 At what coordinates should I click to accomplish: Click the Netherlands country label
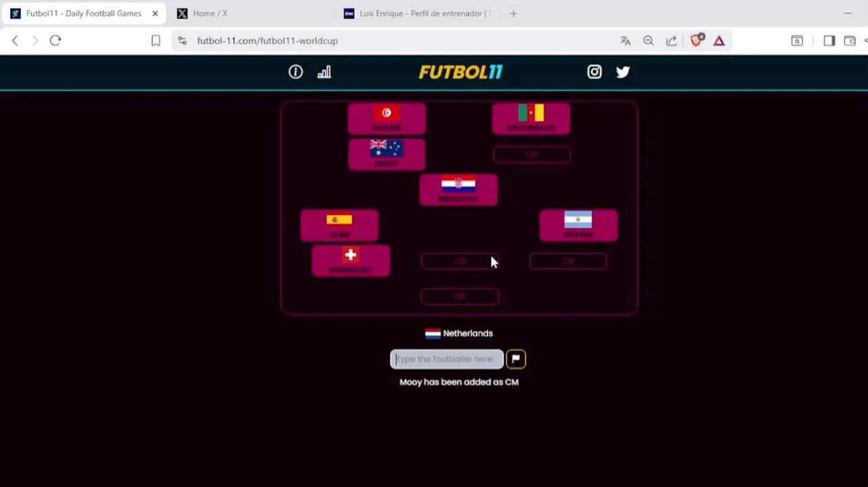tap(459, 333)
